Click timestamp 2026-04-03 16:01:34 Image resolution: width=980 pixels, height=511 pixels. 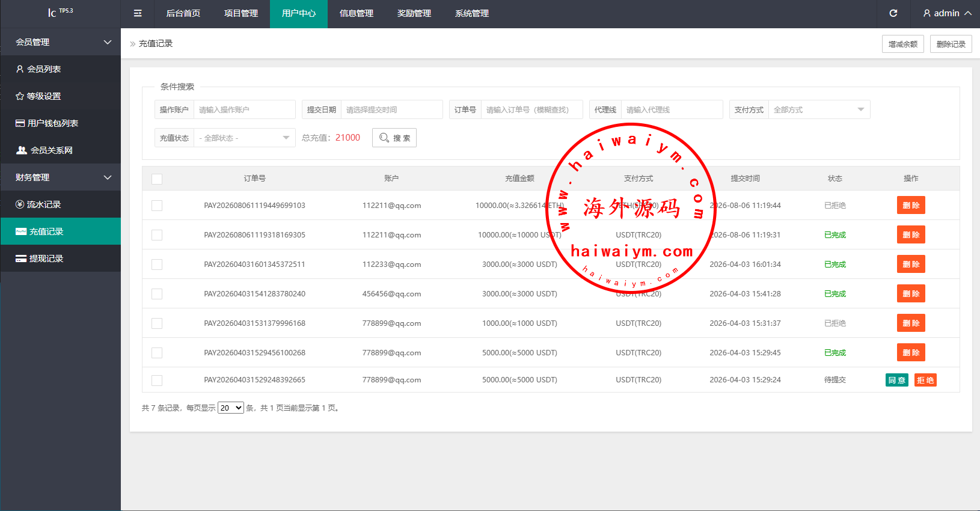pos(745,265)
